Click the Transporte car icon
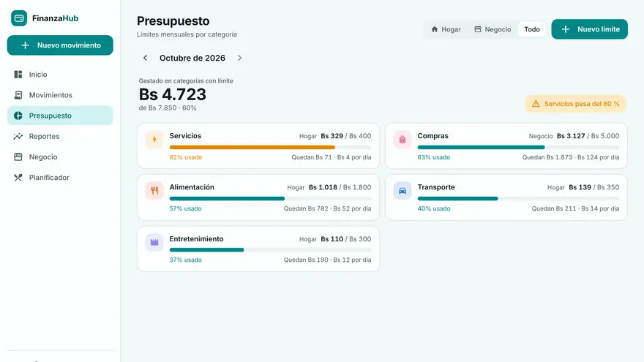644x362 pixels. point(402,191)
